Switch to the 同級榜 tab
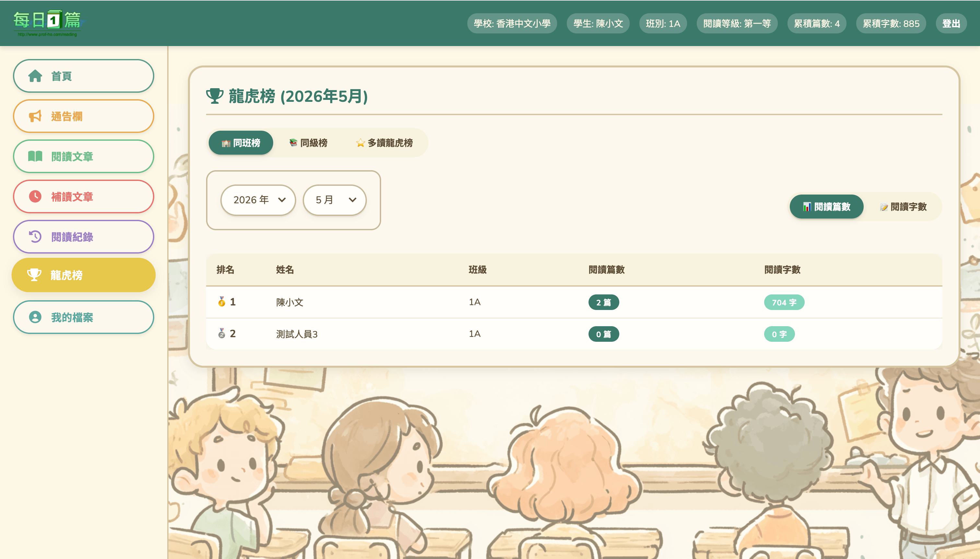This screenshot has width=980, height=559. [x=308, y=143]
